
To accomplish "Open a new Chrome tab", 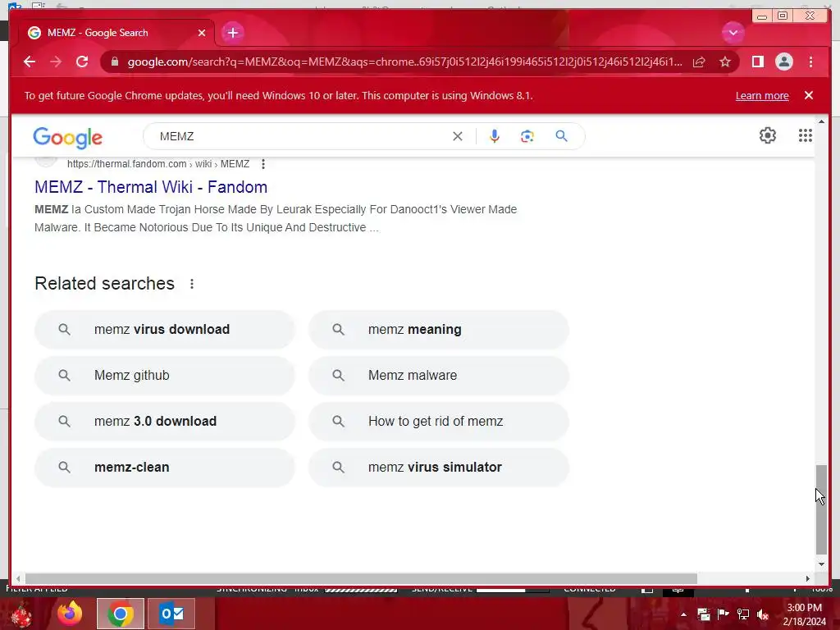I will 232,33.
